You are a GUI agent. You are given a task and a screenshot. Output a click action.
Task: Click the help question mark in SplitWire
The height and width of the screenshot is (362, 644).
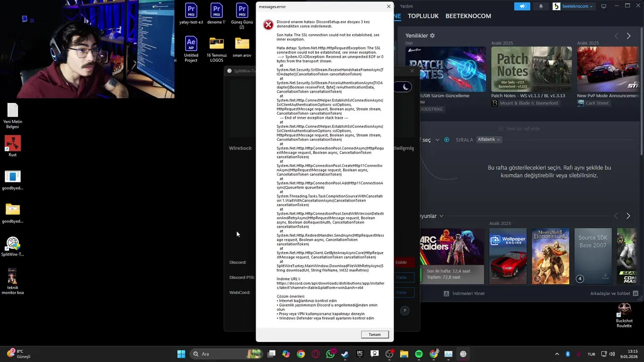click(x=405, y=311)
